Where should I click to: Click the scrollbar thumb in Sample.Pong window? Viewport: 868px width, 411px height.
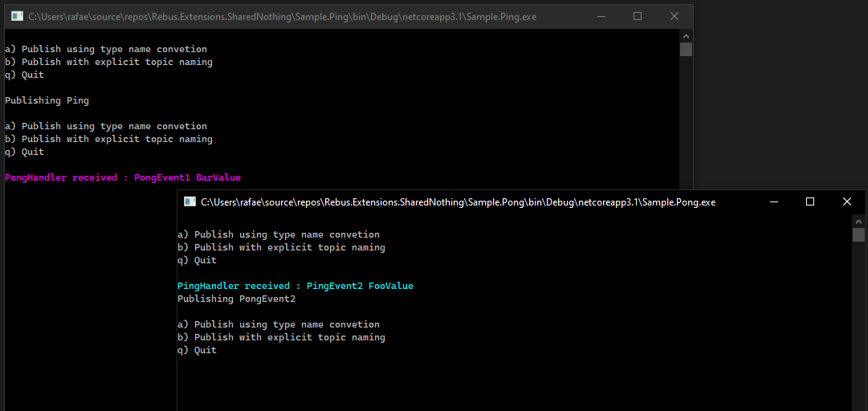pyautogui.click(x=858, y=234)
